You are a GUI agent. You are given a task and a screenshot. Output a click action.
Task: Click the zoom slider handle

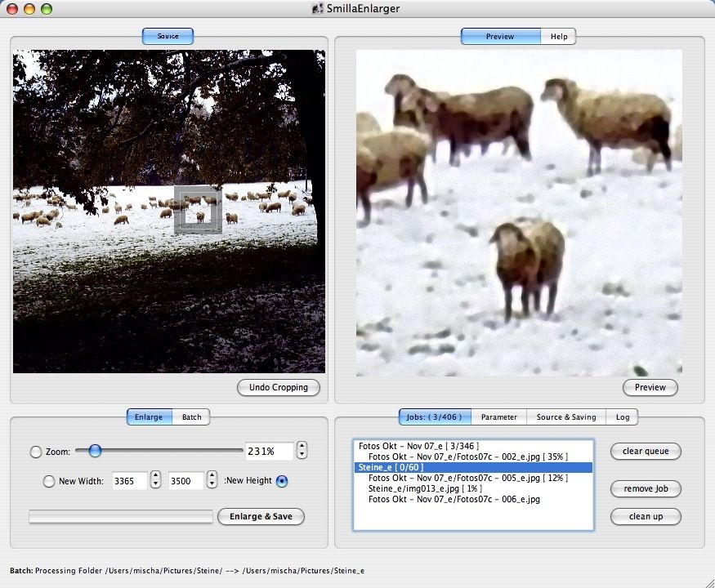(x=95, y=450)
